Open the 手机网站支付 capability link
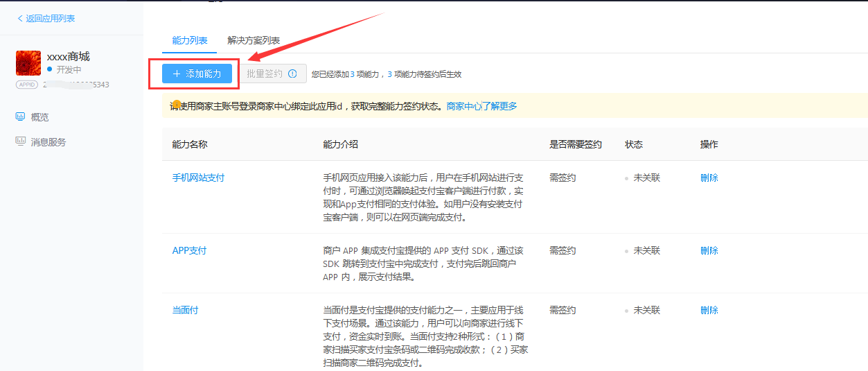 (198, 178)
